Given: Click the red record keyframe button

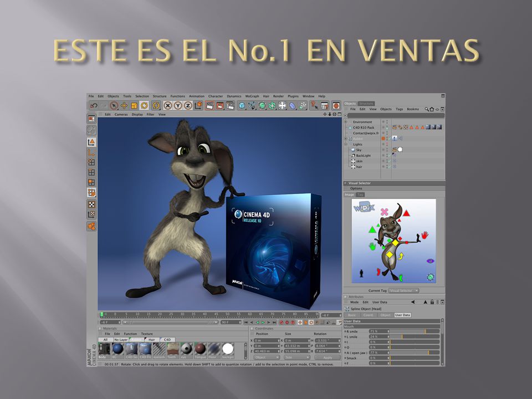Looking at the screenshot, I should 282,323.
